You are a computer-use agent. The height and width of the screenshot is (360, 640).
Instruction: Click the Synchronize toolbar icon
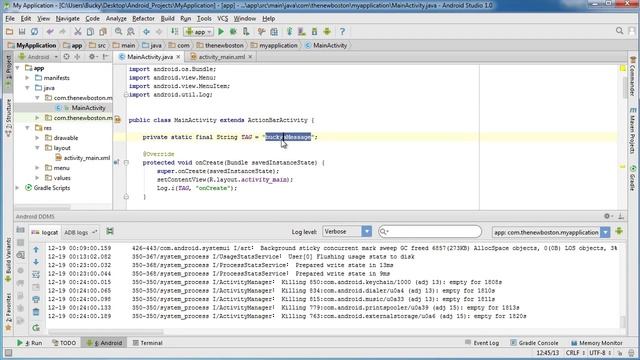(x=35, y=31)
